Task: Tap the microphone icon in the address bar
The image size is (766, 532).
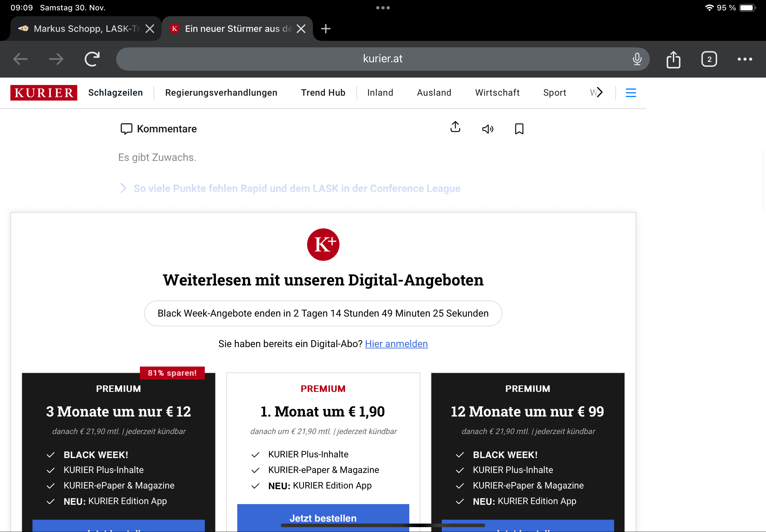Action: tap(637, 59)
